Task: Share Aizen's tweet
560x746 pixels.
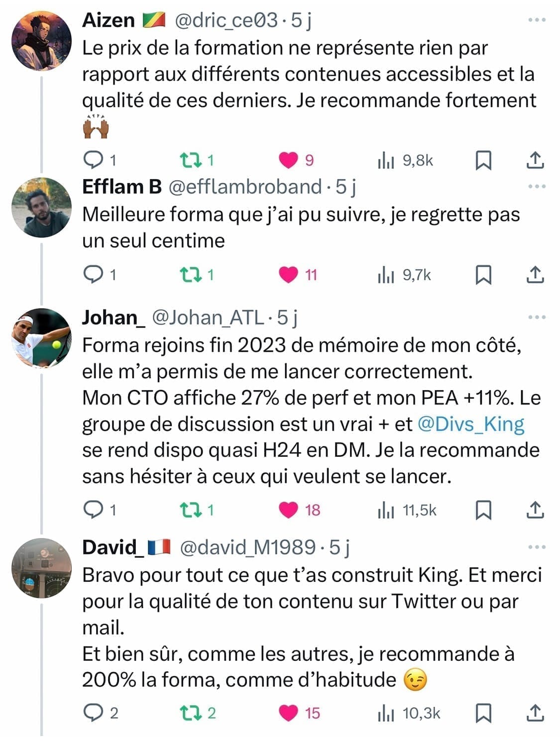Action: click(535, 160)
